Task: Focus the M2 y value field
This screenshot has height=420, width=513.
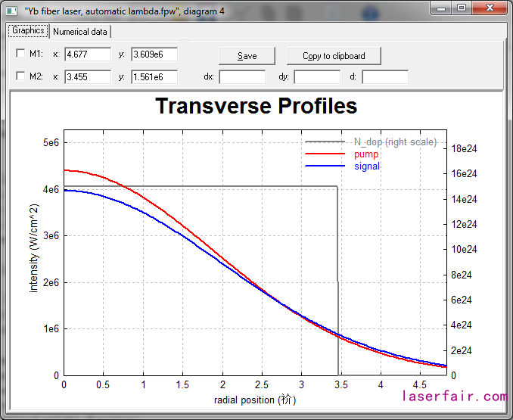Action: (x=154, y=76)
